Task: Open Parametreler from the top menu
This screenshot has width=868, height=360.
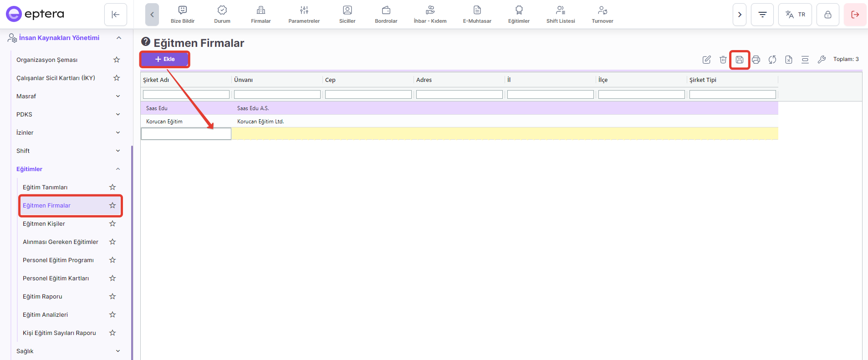Action: point(304,15)
